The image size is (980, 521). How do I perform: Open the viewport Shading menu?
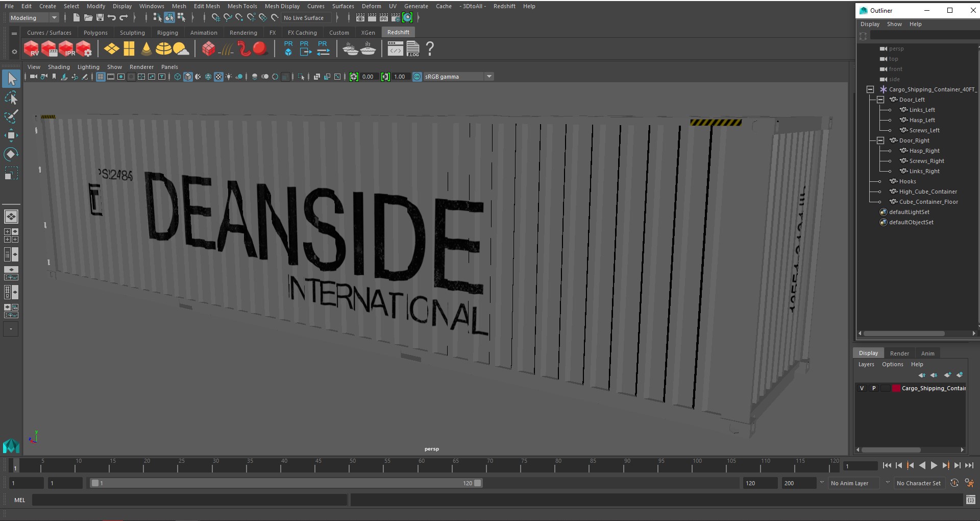pyautogui.click(x=59, y=67)
